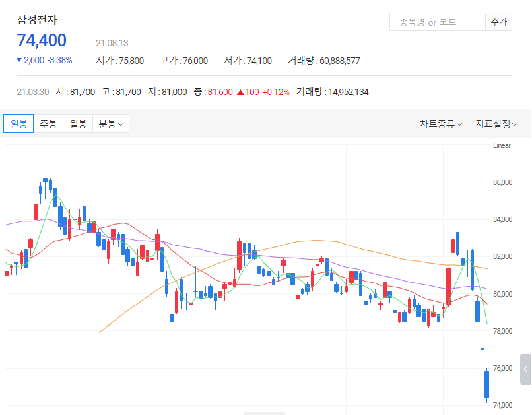Image resolution: width=532 pixels, height=415 pixels.
Task: Select the 일봉 daily chart tab
Action: [x=18, y=124]
